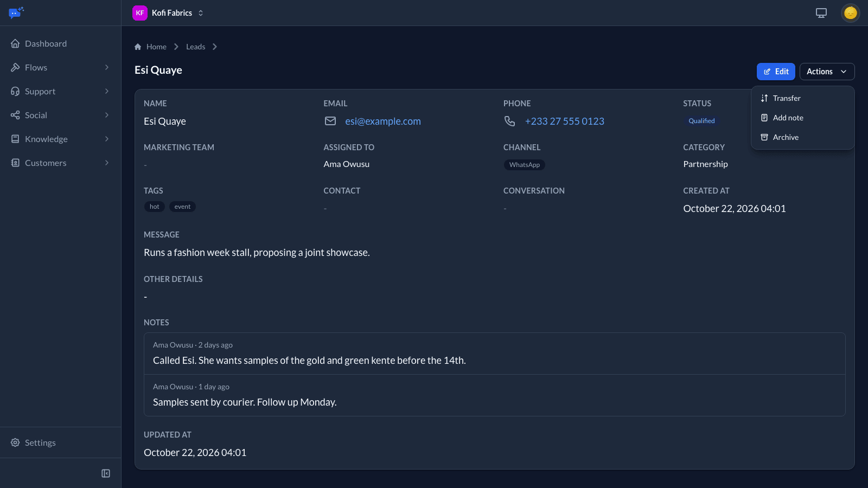
Task: Select the note Samples sent by courier
Action: coord(494,395)
